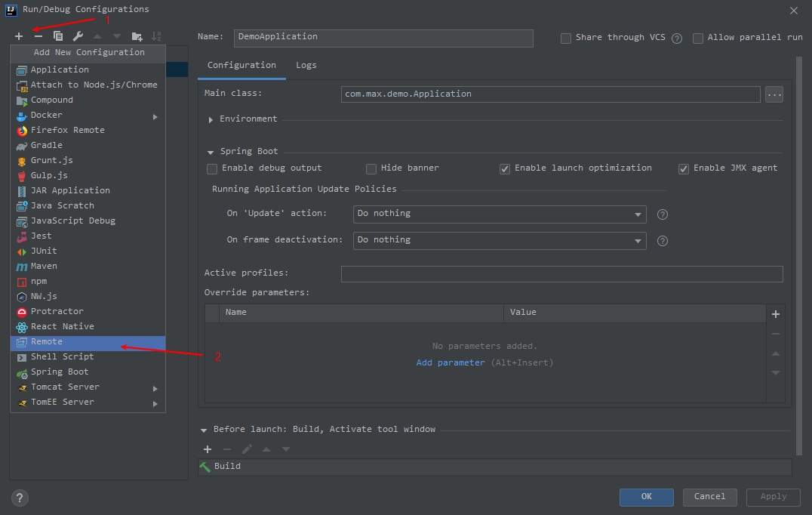
Task: Select JAR Application entry
Action: 88,190
